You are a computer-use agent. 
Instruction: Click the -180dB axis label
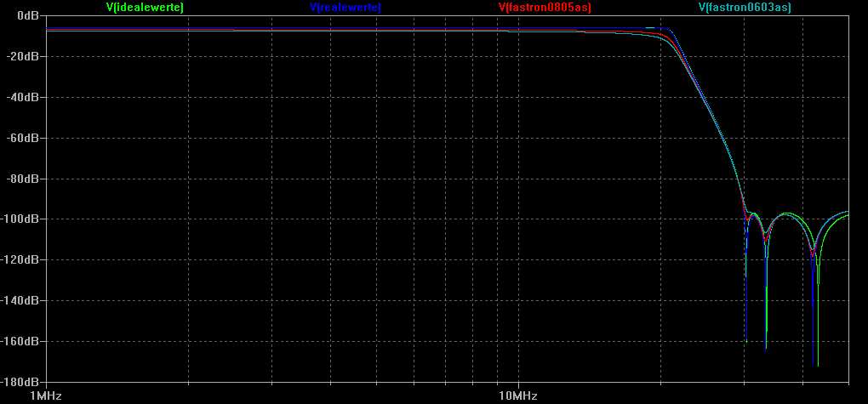(x=20, y=382)
